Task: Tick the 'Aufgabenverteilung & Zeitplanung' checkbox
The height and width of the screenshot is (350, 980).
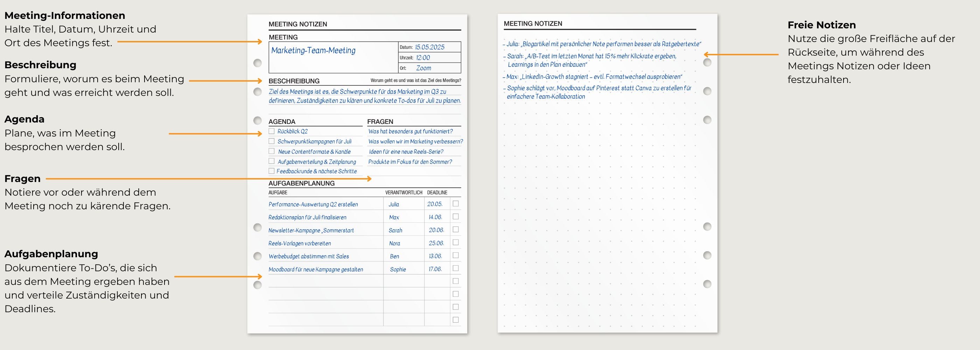Action: 272,161
